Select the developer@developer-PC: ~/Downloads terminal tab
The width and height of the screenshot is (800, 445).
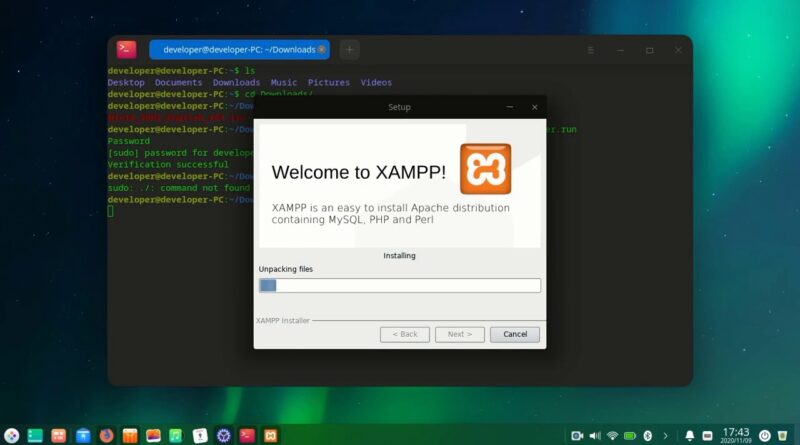click(x=239, y=50)
